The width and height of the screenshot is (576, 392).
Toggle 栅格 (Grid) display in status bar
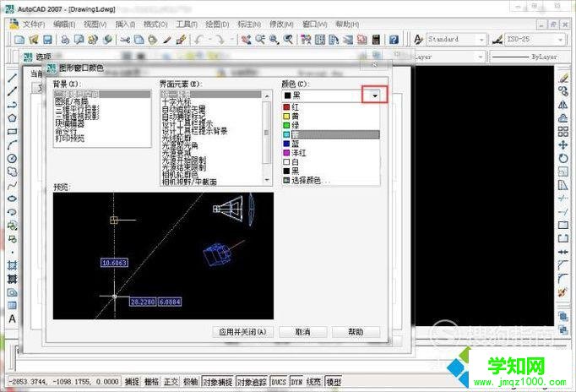point(152,382)
